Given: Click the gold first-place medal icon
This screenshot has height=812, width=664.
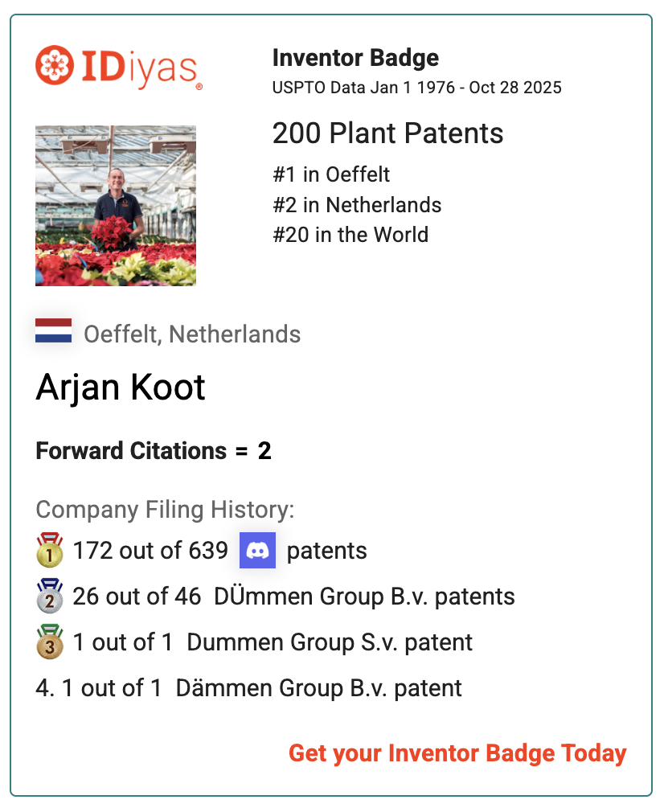Looking at the screenshot, I should [50, 551].
